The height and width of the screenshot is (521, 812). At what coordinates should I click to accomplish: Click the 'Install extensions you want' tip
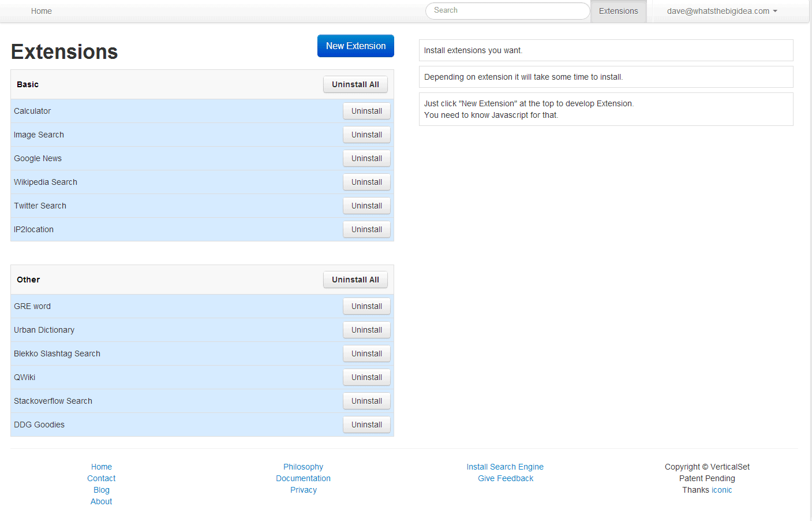[x=606, y=50]
